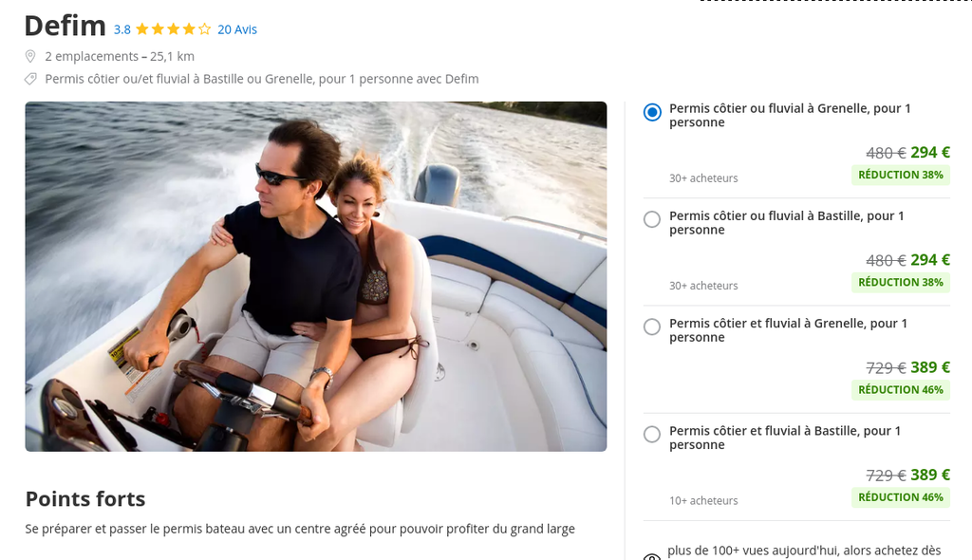Click the first 294 € price

[930, 153]
